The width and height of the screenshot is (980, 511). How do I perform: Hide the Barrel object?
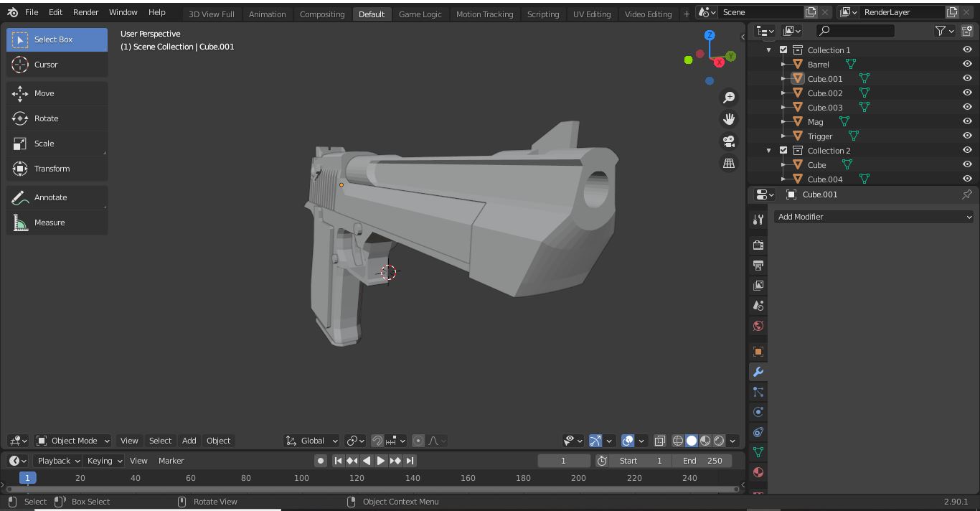(x=967, y=64)
